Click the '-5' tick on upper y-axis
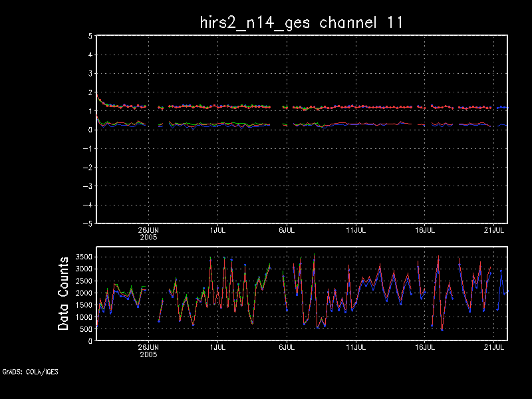The width and height of the screenshot is (532, 399). coord(87,223)
